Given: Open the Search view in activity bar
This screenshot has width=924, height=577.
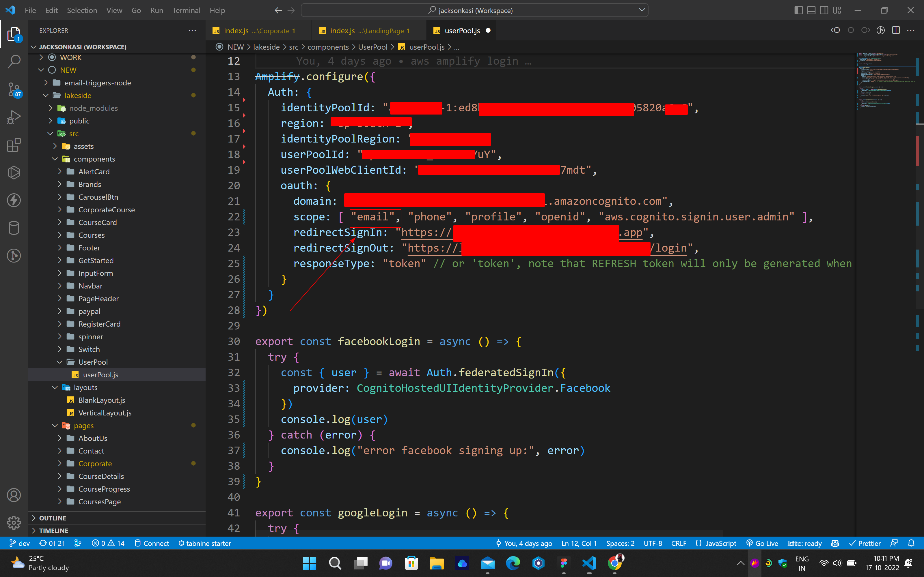Looking at the screenshot, I should (x=14, y=61).
